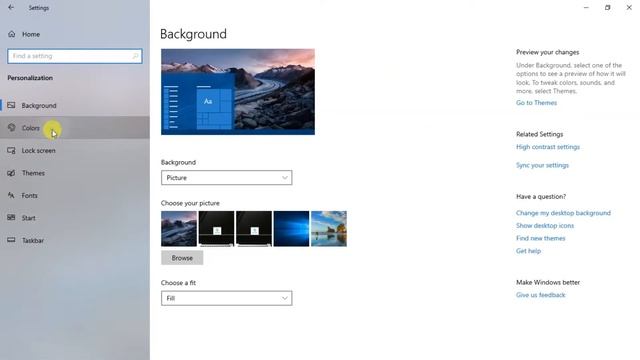Focus the Find a setting search box
This screenshot has height=360, width=640.
[x=75, y=56]
